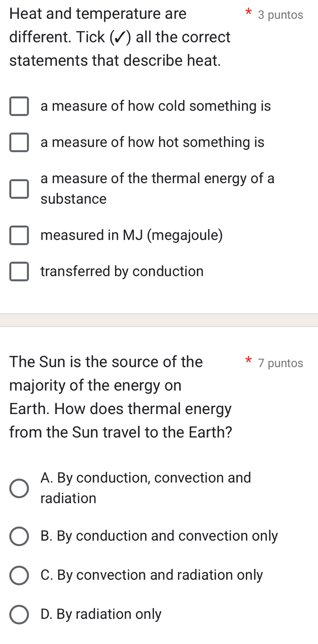The height and width of the screenshot is (644, 318).
Task: Click the 'The Sun is the source' question title
Action: (120, 397)
